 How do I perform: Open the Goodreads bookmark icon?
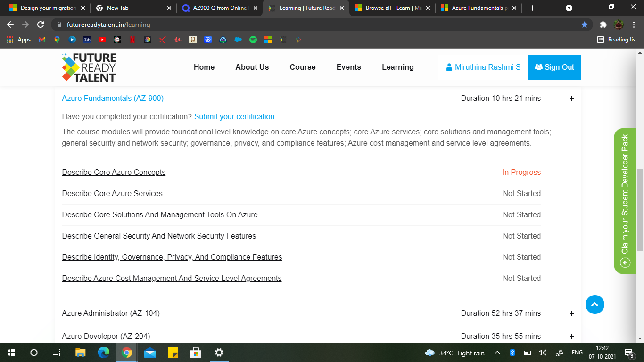pyautogui.click(x=193, y=40)
